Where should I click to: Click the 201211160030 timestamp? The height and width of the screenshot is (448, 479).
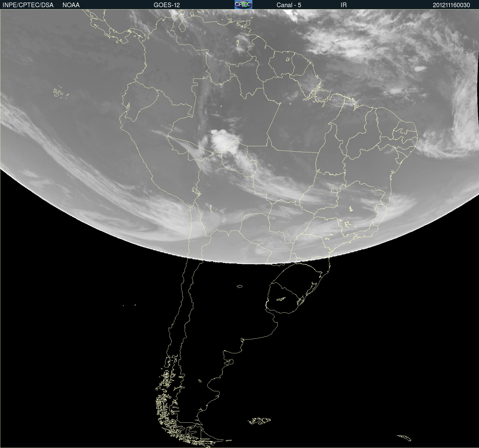[451, 5]
